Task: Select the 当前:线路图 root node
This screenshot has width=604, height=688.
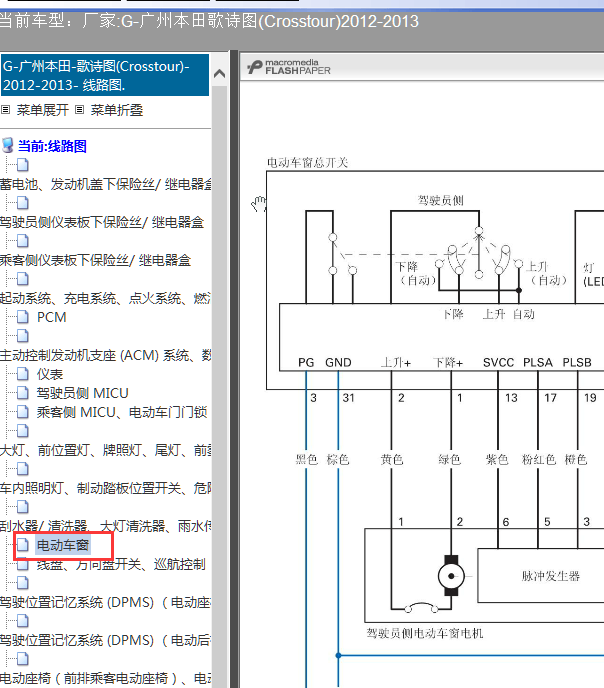Action: (52, 146)
